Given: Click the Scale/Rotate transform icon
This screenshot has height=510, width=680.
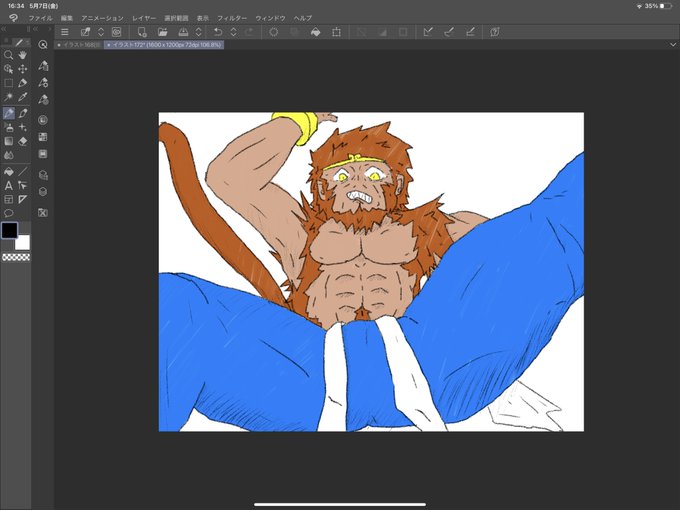Looking at the screenshot, I should tap(337, 32).
